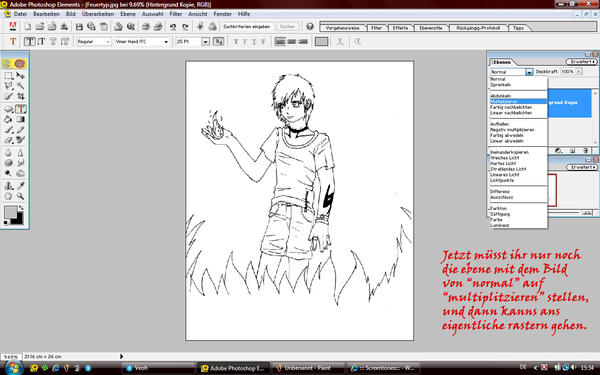Image resolution: width=600 pixels, height=375 pixels.
Task: Click the Suchkriterien eingeben search field
Action: point(247,26)
